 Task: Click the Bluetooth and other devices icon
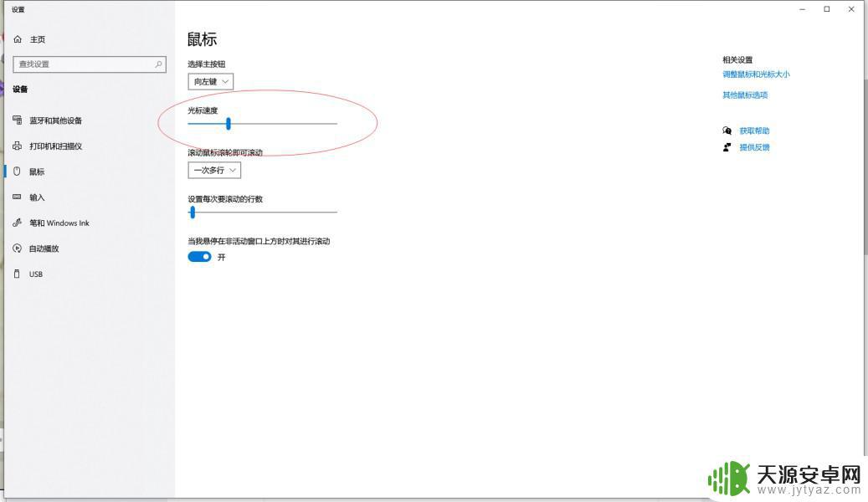18,120
